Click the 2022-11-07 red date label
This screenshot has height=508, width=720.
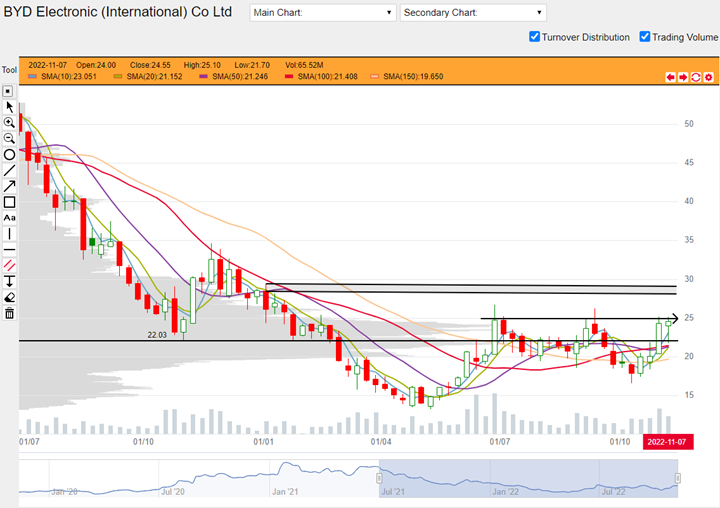coord(668,442)
